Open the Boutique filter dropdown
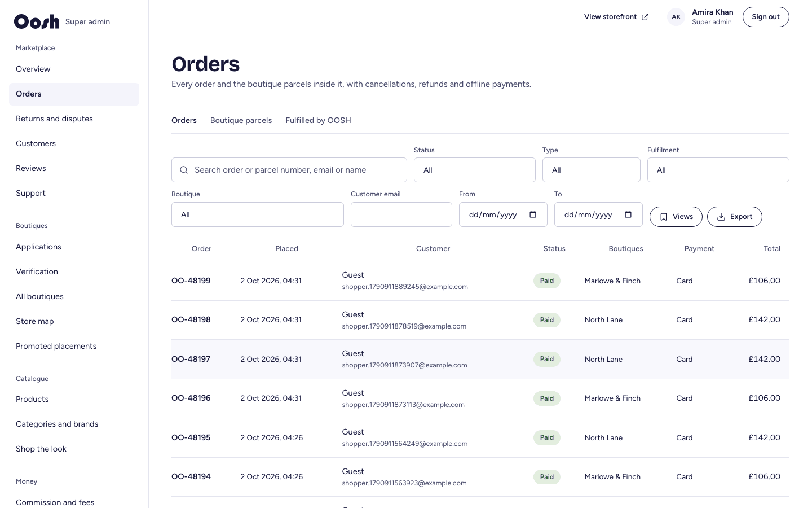This screenshot has width=812, height=508. click(x=258, y=214)
